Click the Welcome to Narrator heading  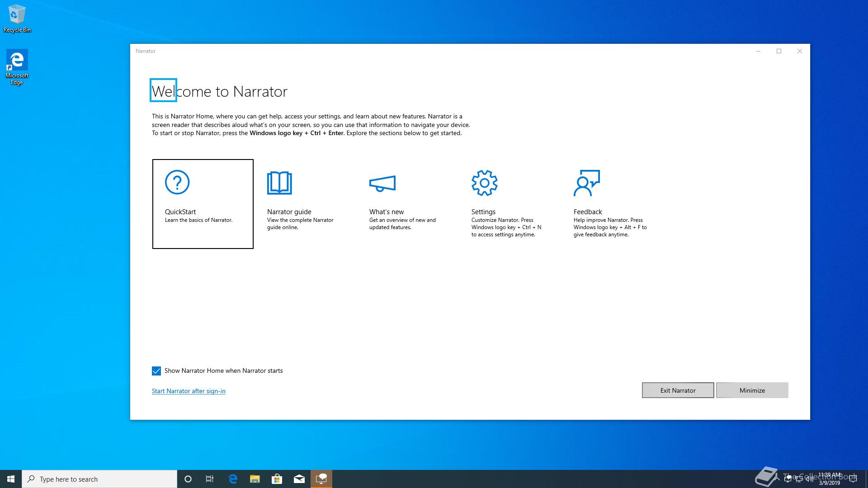[x=219, y=91]
